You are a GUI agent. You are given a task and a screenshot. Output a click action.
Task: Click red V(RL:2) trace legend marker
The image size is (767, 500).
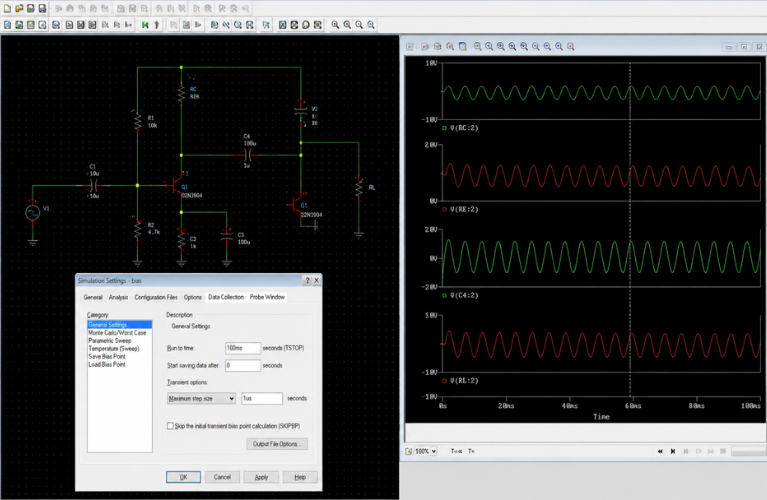tap(444, 381)
